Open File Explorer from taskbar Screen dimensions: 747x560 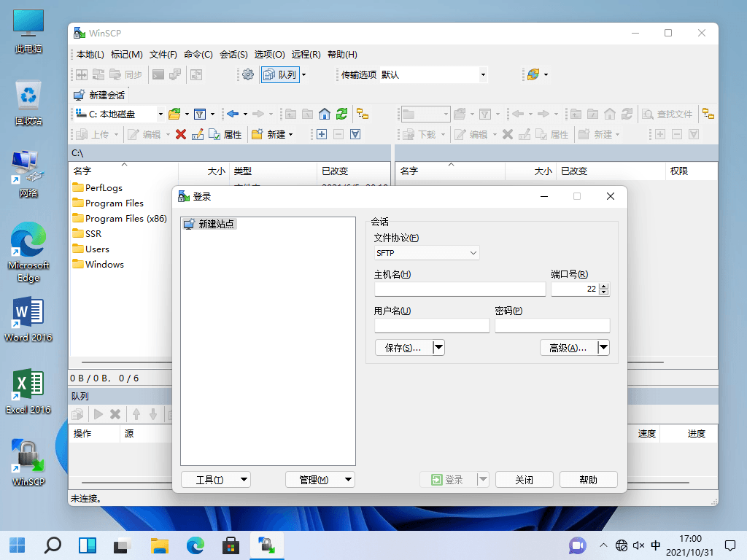pyautogui.click(x=160, y=545)
